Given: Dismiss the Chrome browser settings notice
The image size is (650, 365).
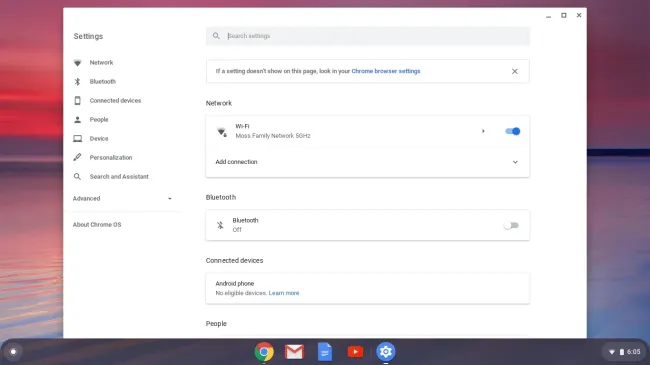Looking at the screenshot, I should 514,71.
